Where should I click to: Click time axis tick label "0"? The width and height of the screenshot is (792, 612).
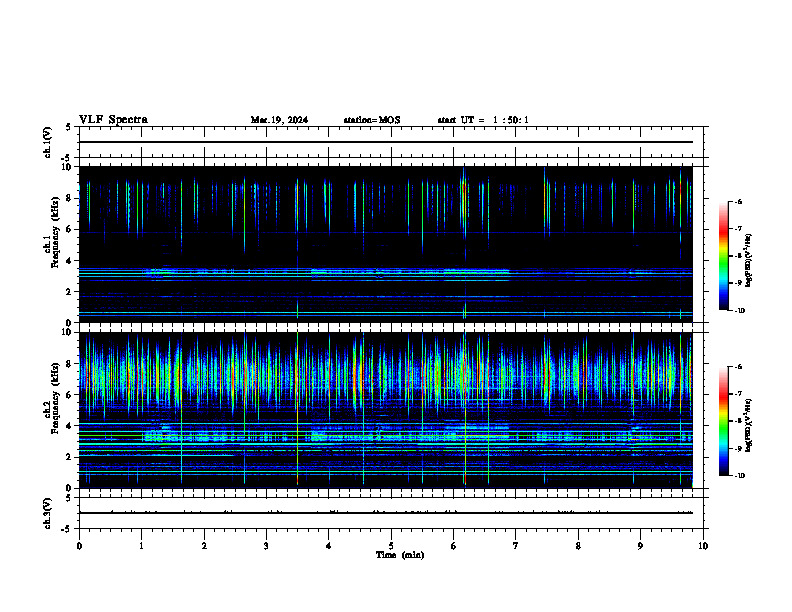tap(79, 545)
